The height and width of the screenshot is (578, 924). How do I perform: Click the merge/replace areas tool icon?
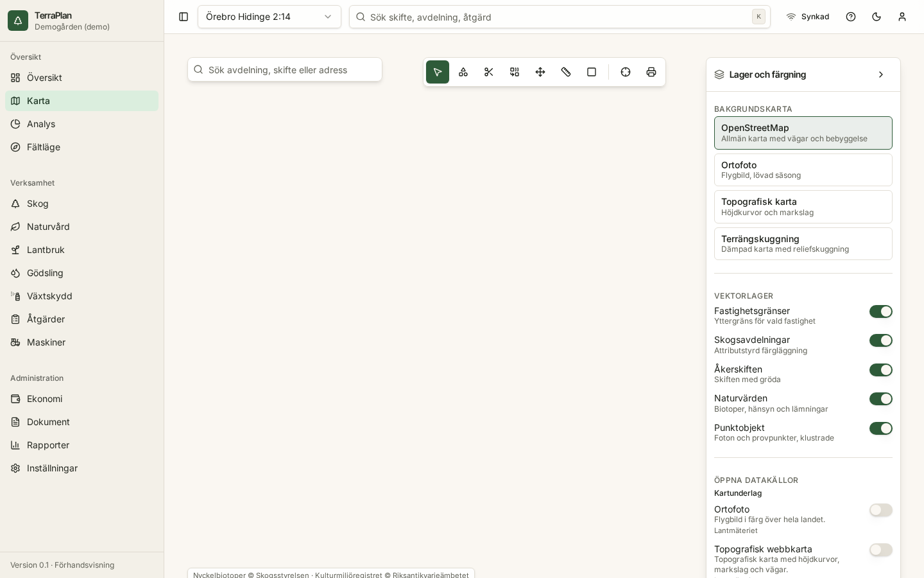[515, 72]
